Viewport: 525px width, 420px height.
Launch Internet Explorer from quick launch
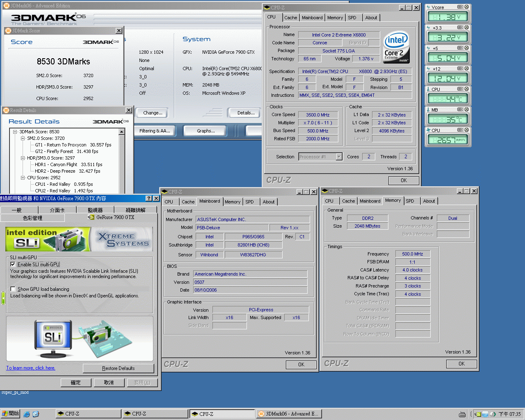(x=27, y=414)
